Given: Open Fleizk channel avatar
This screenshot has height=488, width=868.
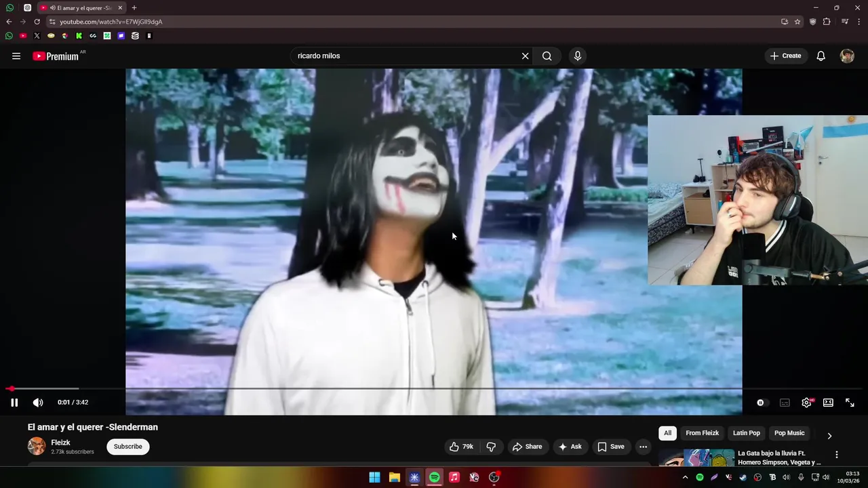Looking at the screenshot, I should (x=37, y=447).
